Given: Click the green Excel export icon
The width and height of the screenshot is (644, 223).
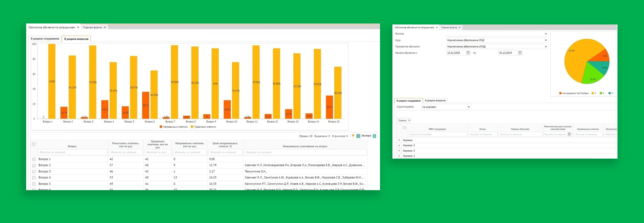Looking at the screenshot, I should click(x=358, y=136).
